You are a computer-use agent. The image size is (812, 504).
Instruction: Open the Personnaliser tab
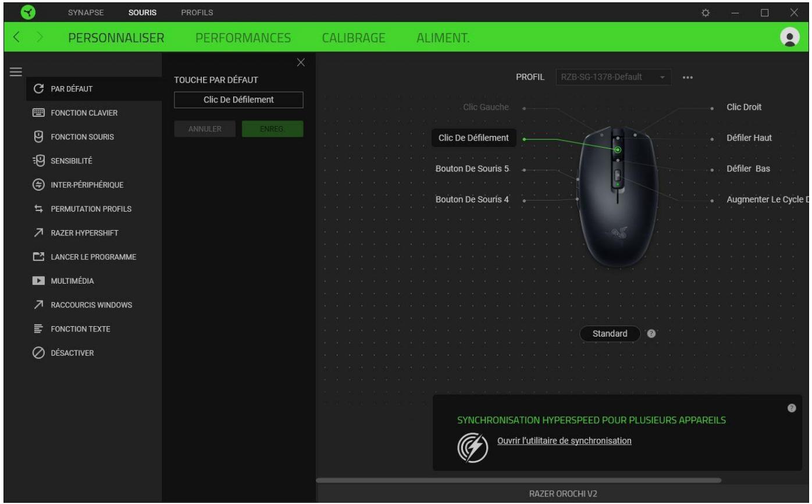[x=116, y=38]
